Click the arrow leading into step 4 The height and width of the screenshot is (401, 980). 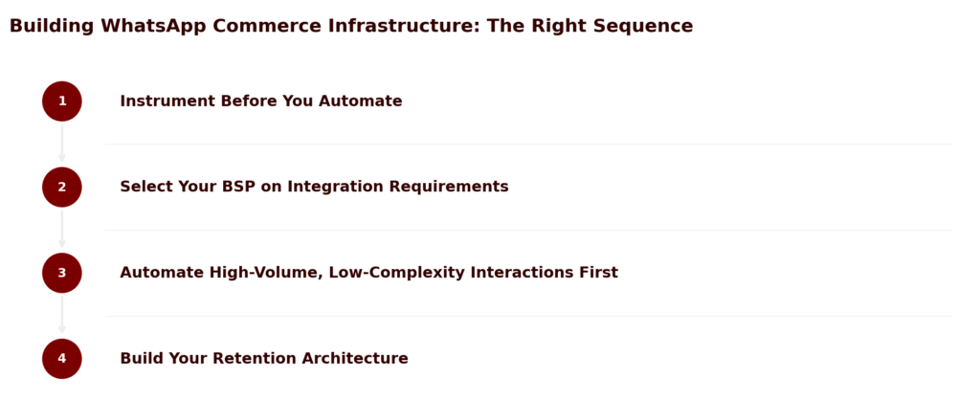tap(62, 316)
